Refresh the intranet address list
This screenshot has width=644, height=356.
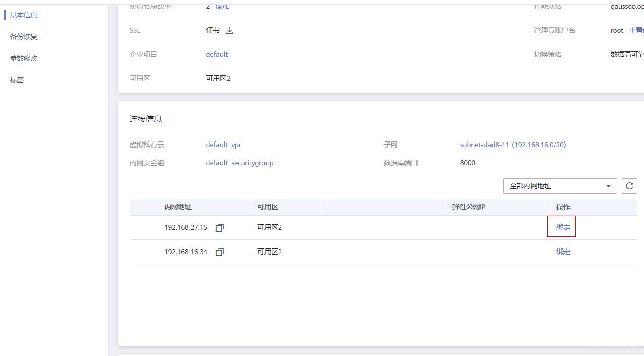(x=629, y=186)
